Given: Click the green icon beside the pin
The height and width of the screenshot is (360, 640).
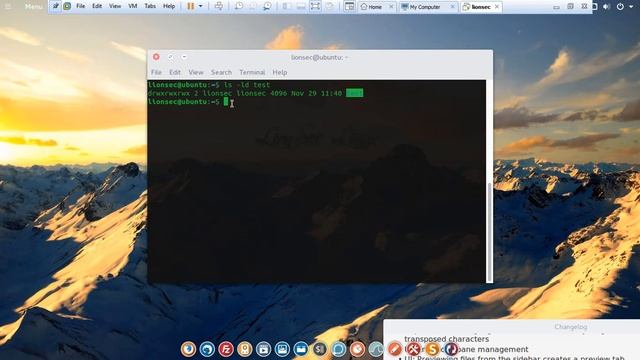Looking at the screenshot, I should coord(67,6).
